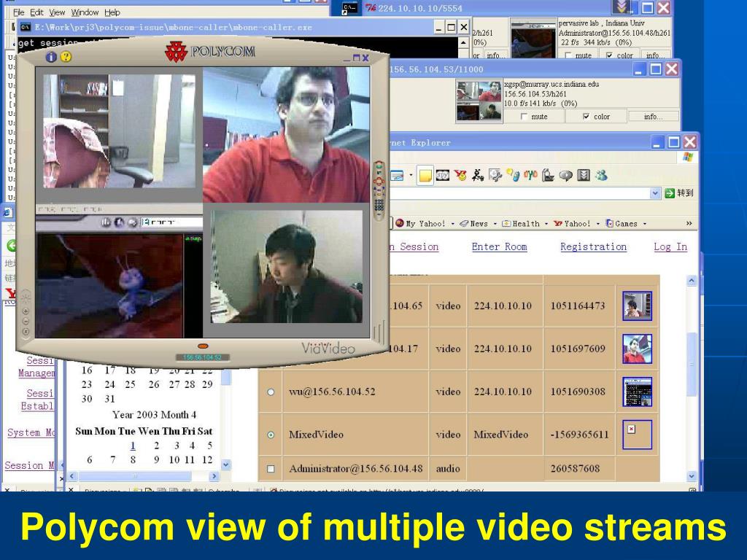Click the Enter Room link
The width and height of the screenshot is (747, 560).
499,246
